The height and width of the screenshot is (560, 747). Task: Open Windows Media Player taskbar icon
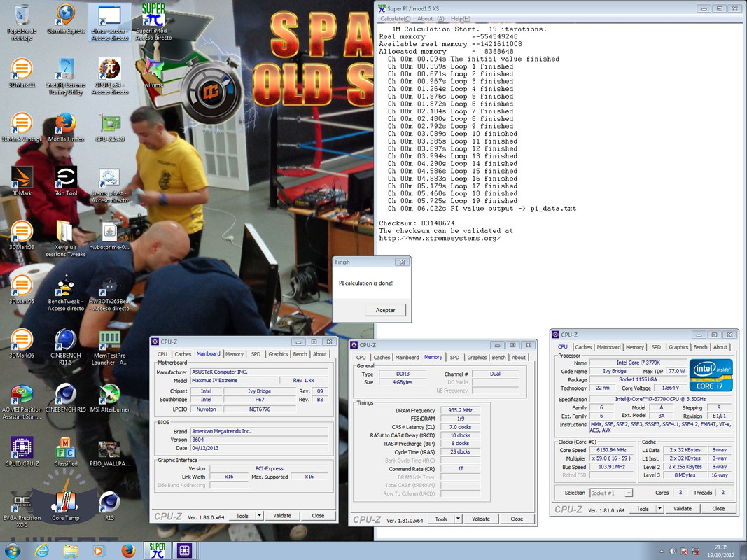[x=99, y=551]
